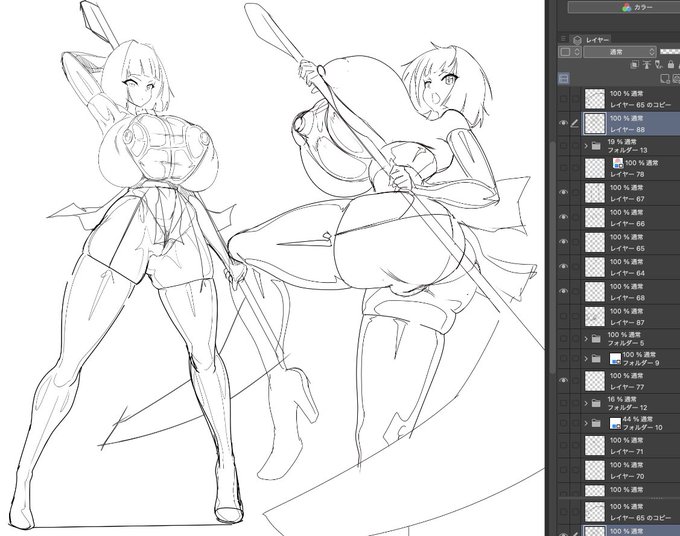Toggle set as reference layer icon
680x536 pixels.
click(647, 65)
